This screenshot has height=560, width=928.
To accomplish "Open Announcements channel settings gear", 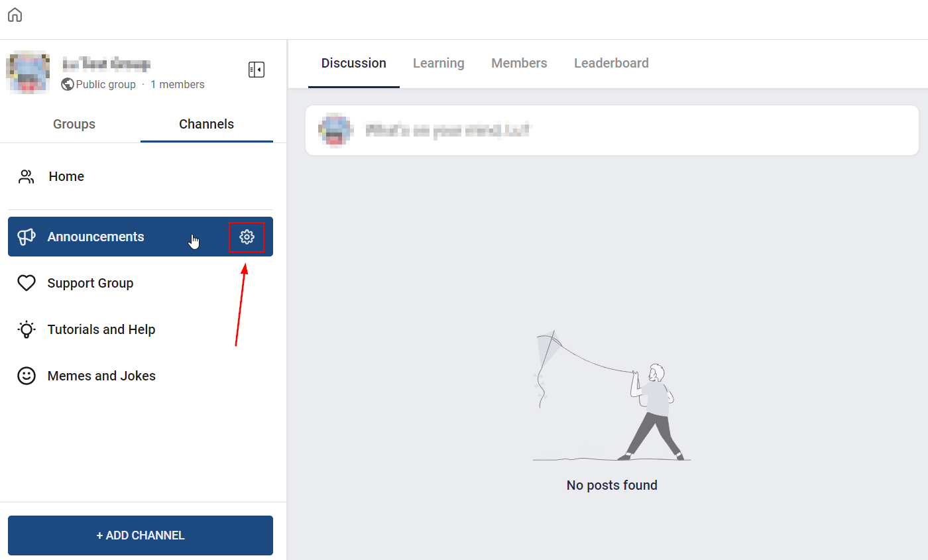I will click(247, 237).
